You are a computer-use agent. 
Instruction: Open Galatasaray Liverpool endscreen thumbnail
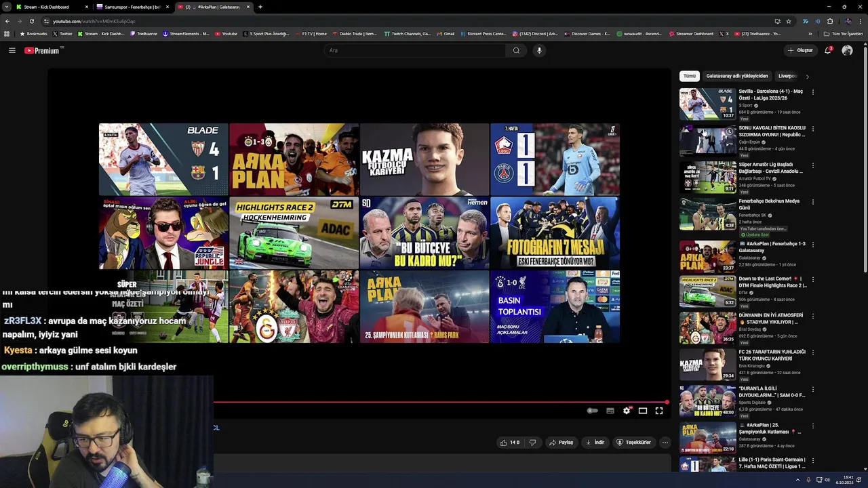(x=294, y=307)
